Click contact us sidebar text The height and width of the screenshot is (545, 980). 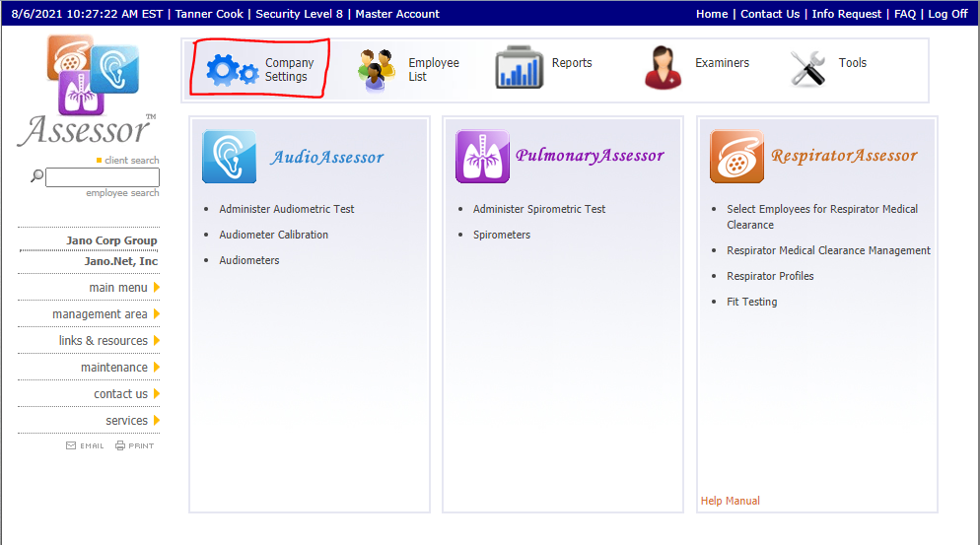[x=120, y=394]
